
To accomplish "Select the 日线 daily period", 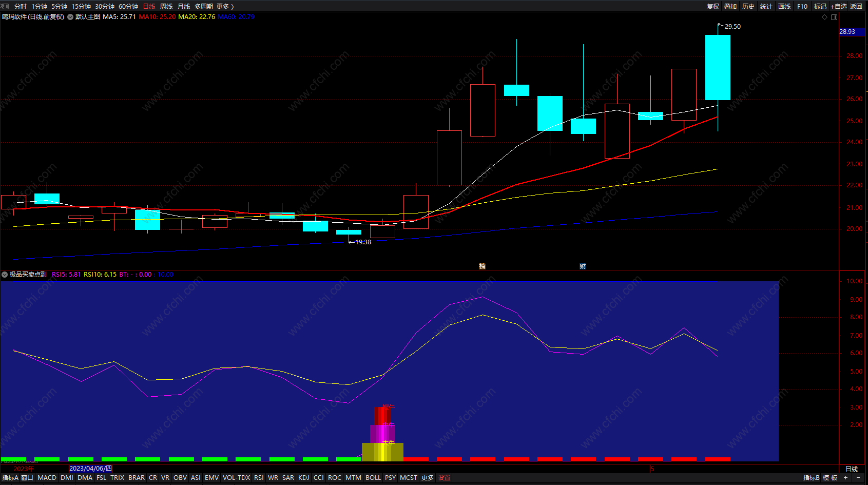I will pyautogui.click(x=149, y=6).
